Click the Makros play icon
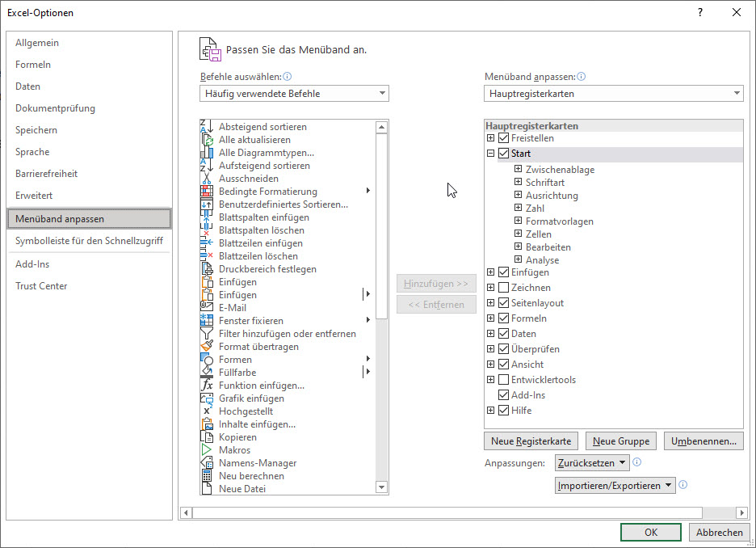This screenshot has width=756, height=548. 206,450
